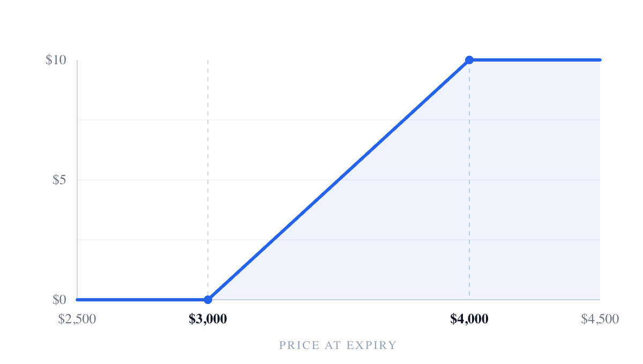Click the data point at $3,000
This screenshot has height=364, width=643.
click(x=208, y=300)
